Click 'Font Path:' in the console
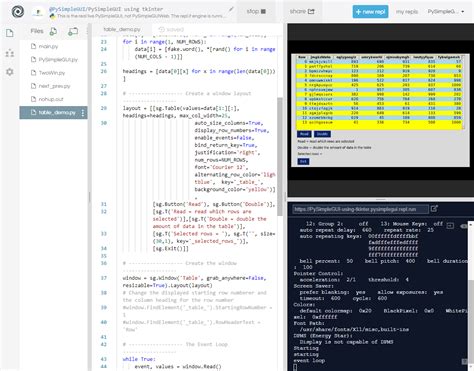The image size is (474, 371). click(309, 323)
